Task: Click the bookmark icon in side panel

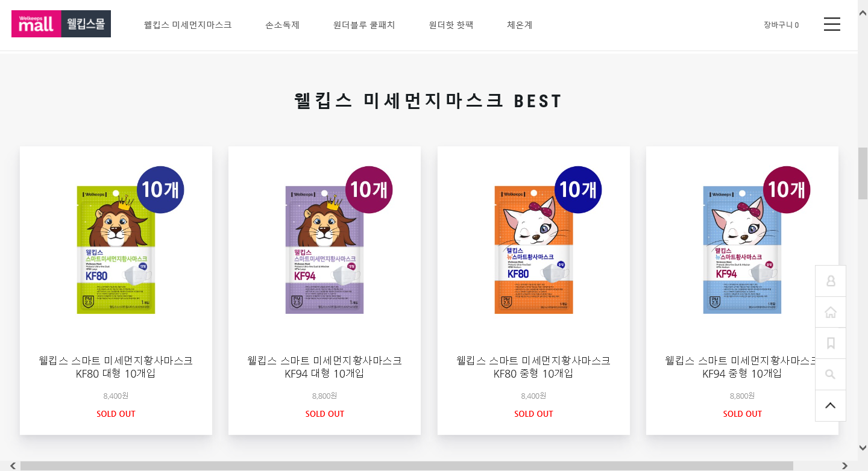Action: coord(831,343)
